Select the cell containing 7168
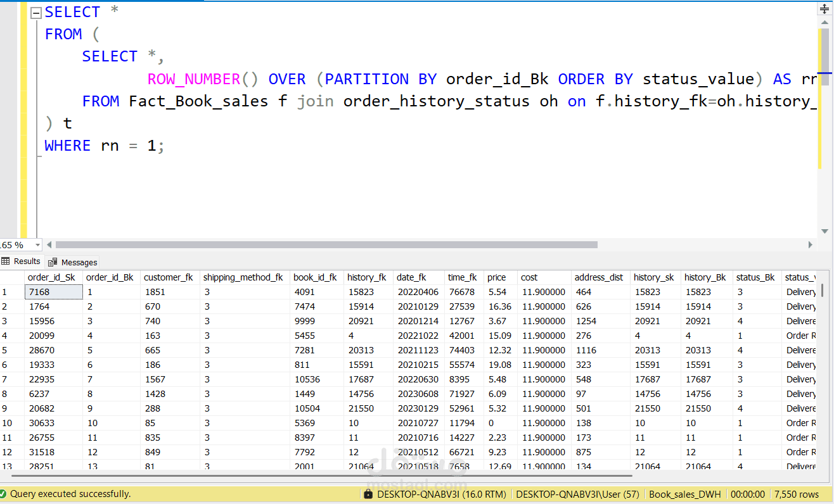Image resolution: width=834 pixels, height=504 pixels. [x=53, y=291]
